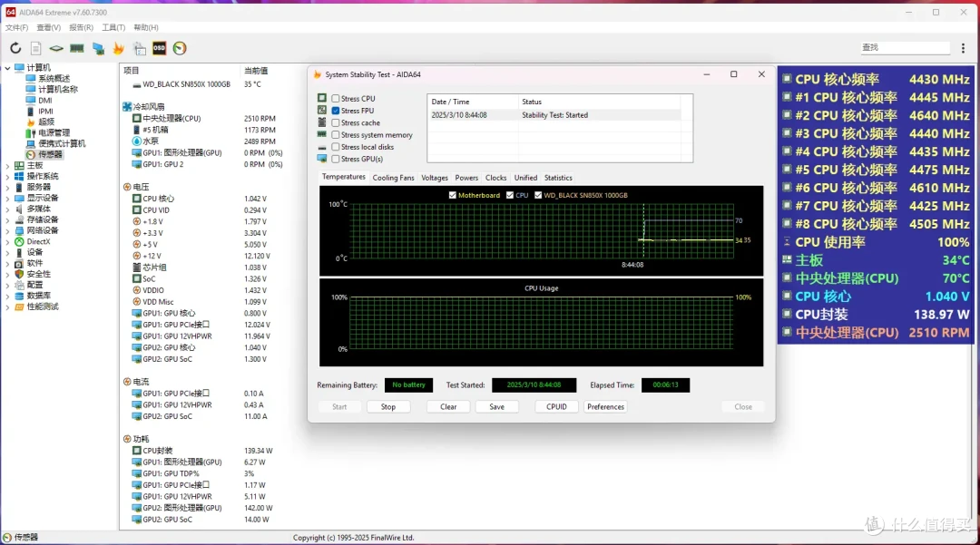Enable the Stress CPU checkbox
The width and height of the screenshot is (980, 545).
[336, 99]
